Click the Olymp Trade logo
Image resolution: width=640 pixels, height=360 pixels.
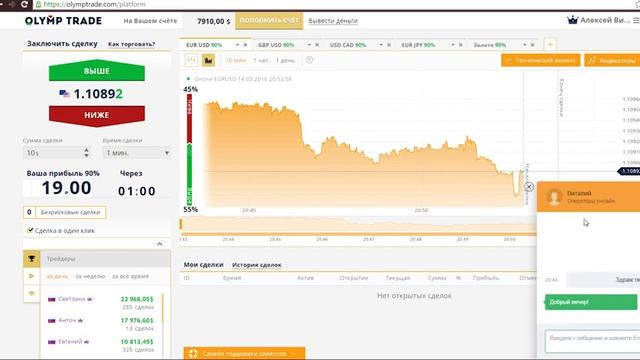coord(63,21)
